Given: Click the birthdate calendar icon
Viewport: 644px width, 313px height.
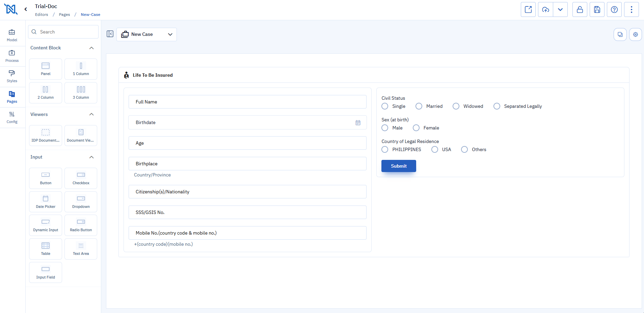Looking at the screenshot, I should [x=358, y=123].
